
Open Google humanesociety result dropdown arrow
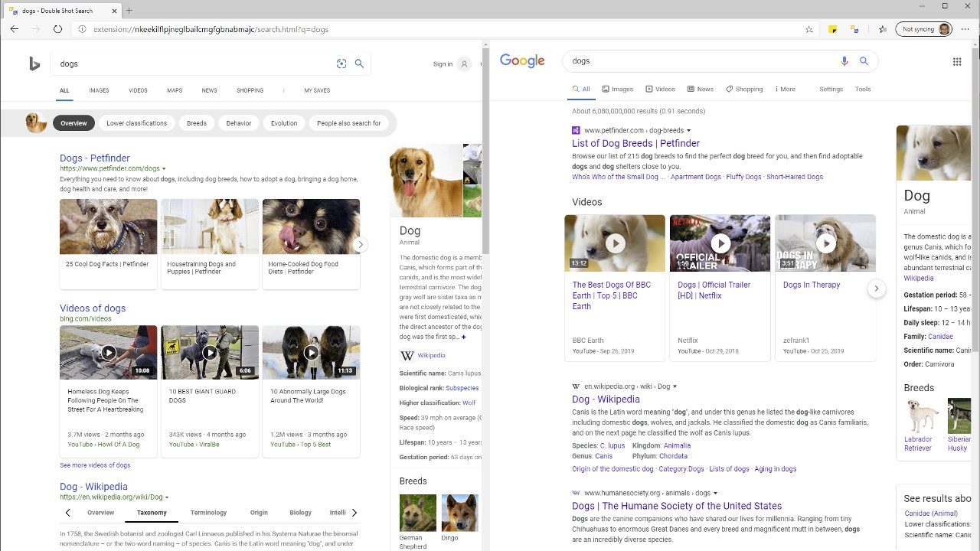pyautogui.click(x=715, y=493)
